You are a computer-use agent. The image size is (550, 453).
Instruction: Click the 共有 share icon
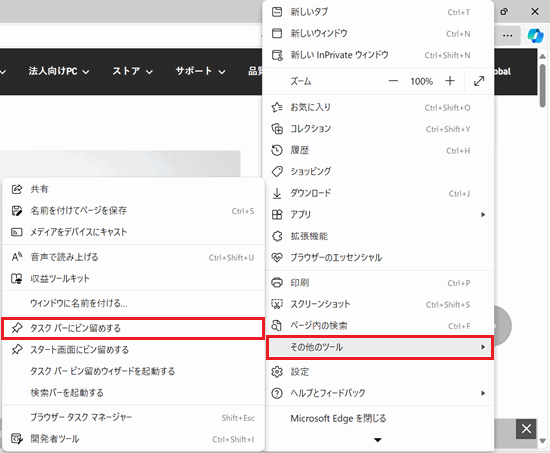point(17,189)
